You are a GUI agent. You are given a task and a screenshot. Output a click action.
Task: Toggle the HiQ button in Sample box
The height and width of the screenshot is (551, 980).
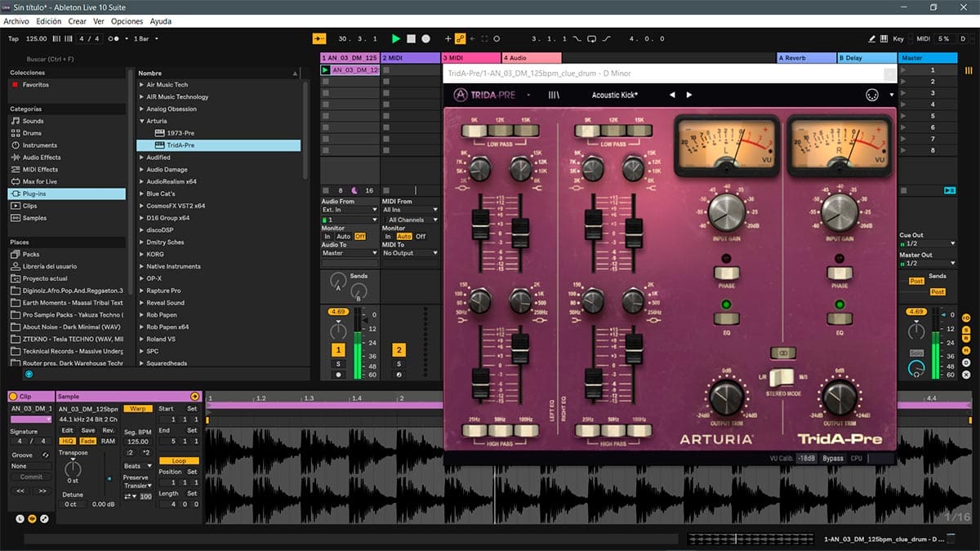(x=67, y=441)
